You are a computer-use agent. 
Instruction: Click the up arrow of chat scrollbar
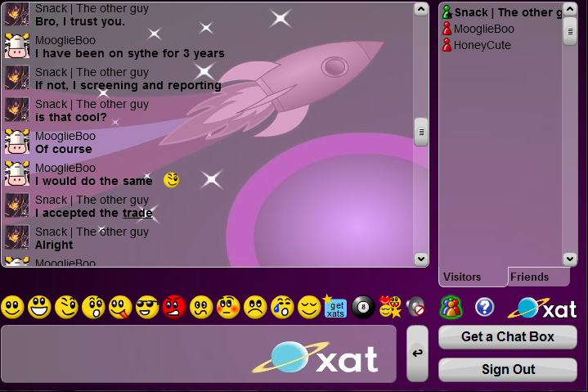coord(421,9)
